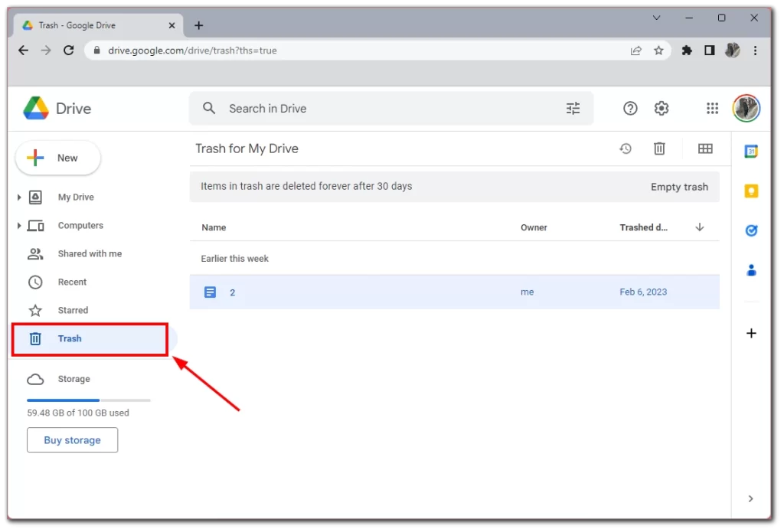Image resolution: width=784 pixels, height=532 pixels.
Task: Click browser forward arrow
Action: [x=45, y=50]
